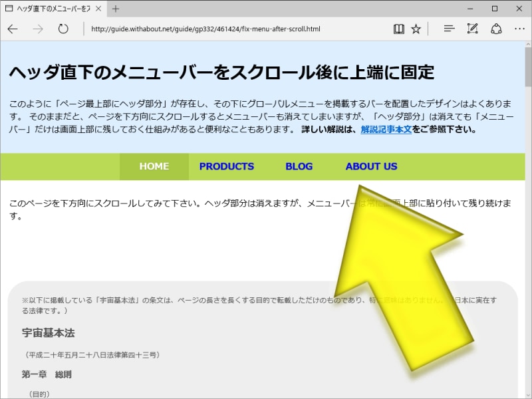Screen dimensions: 532x399
Task: Click the address bar URL
Action: (x=199, y=29)
